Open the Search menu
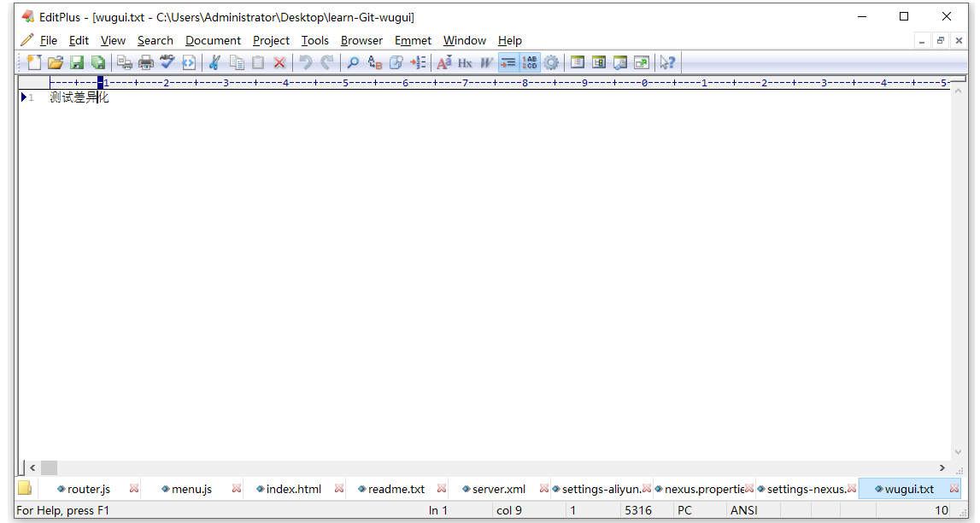Image resolution: width=980 pixels, height=523 pixels. point(155,41)
